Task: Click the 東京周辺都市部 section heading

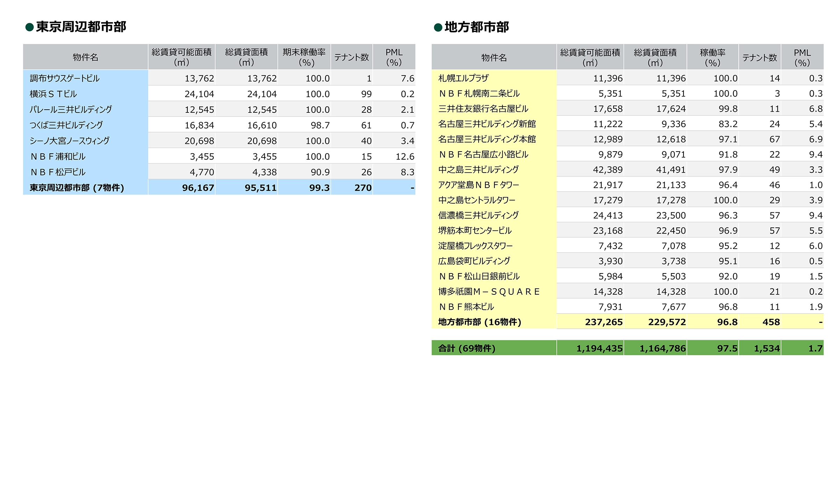Action: 81,27
